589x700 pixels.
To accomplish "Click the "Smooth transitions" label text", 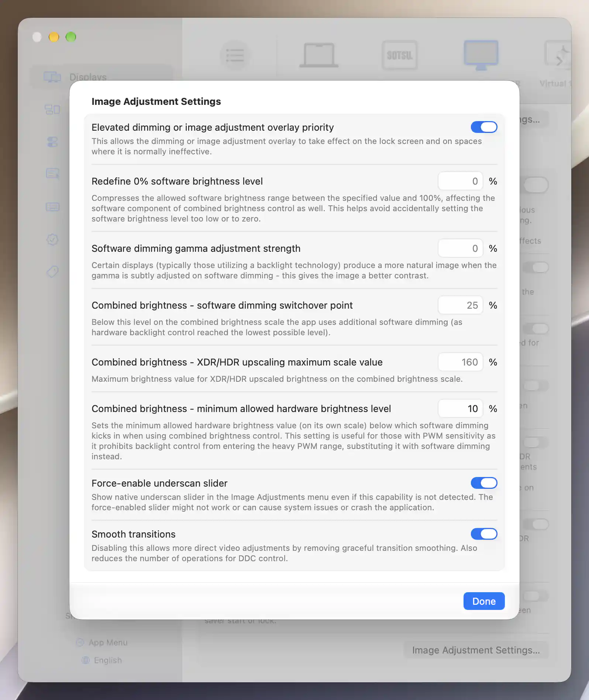I will point(134,534).
